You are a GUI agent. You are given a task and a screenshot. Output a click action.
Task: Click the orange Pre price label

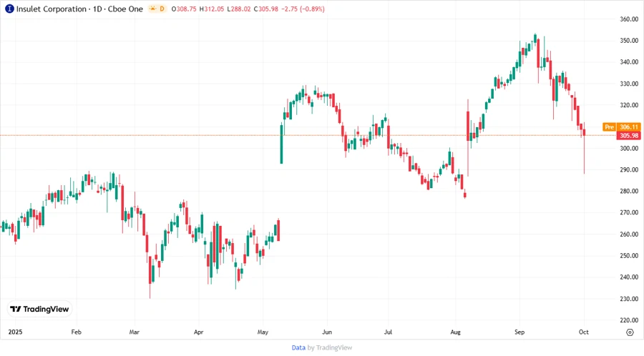coord(609,127)
